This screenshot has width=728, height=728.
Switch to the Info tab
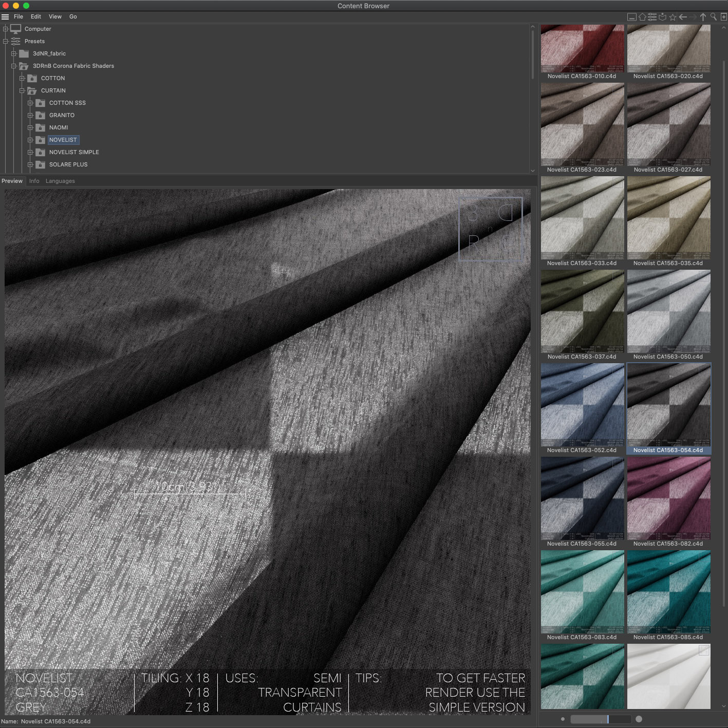click(34, 181)
